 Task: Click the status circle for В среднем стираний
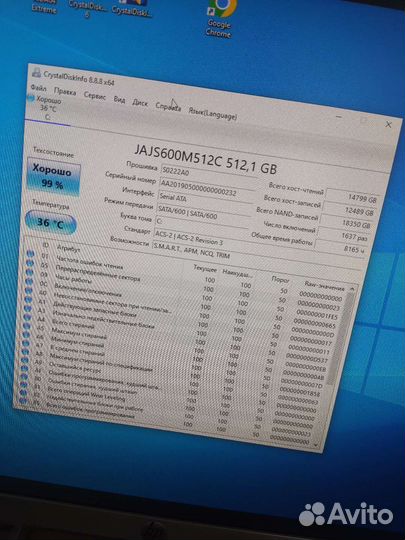25,343
